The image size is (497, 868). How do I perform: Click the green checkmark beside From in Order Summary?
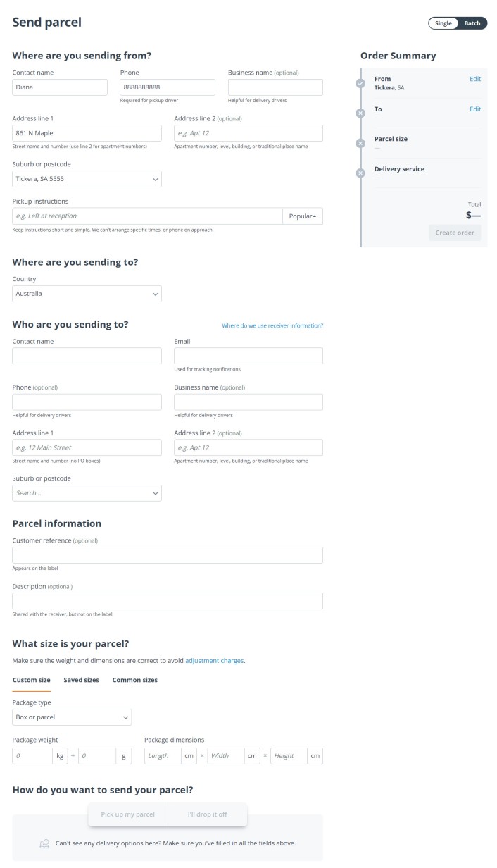coord(361,82)
